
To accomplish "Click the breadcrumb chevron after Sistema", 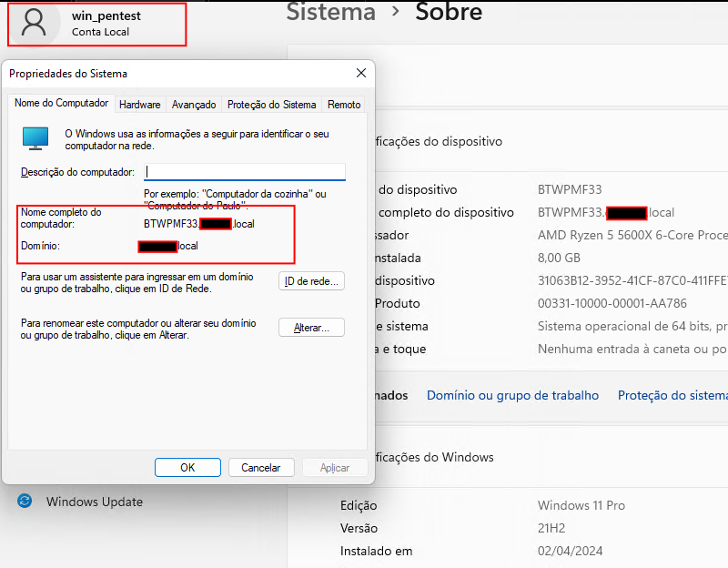I will tap(395, 12).
